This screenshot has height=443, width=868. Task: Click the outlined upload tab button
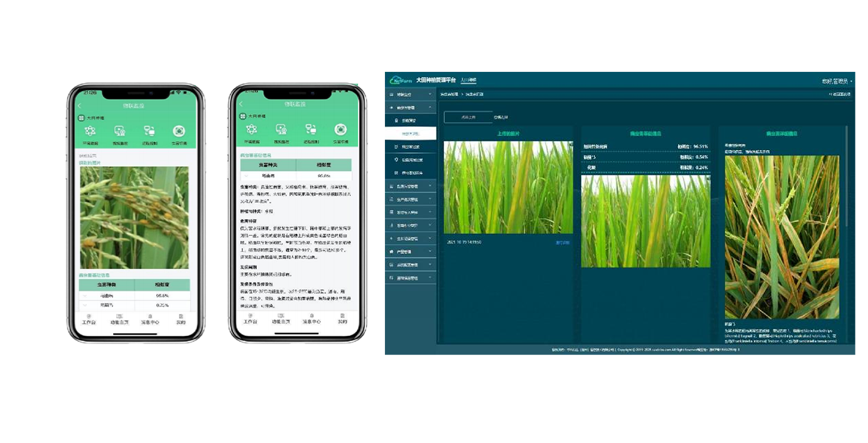468,117
